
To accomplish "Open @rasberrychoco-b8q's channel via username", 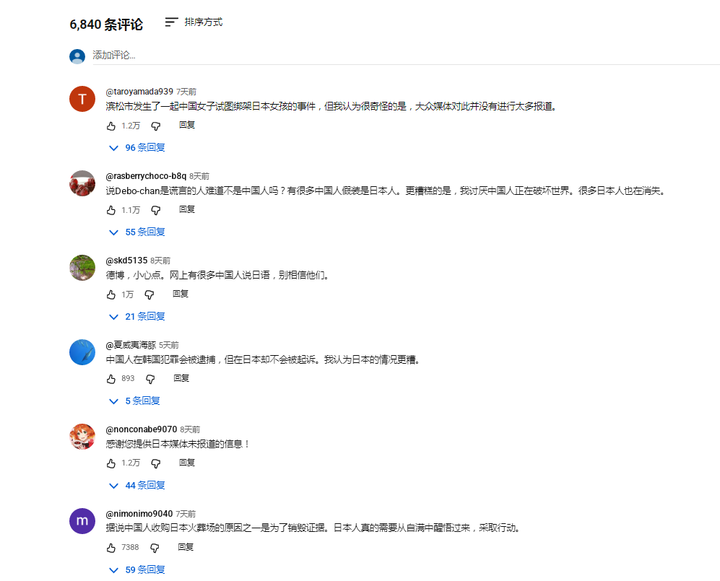I will [x=146, y=176].
